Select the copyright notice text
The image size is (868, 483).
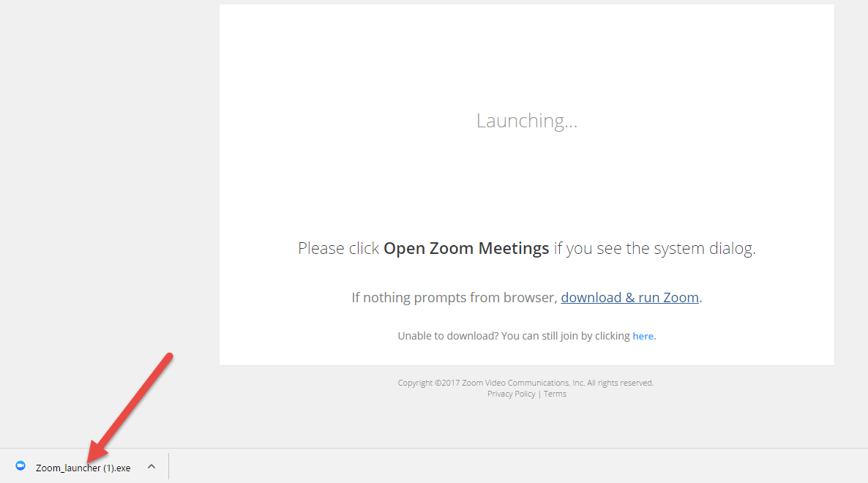tap(525, 382)
